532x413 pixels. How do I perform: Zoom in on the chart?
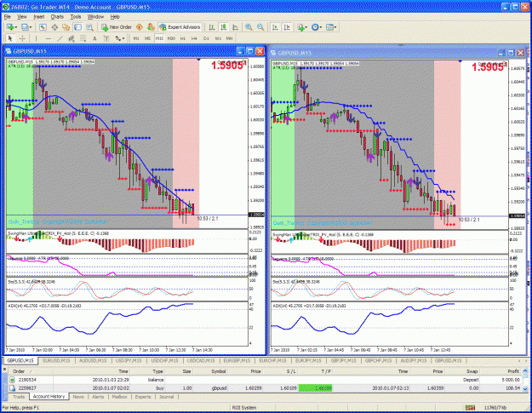(x=249, y=27)
